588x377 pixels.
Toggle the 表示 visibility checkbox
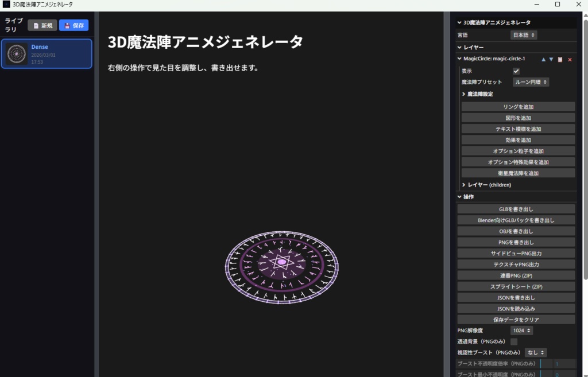click(516, 71)
